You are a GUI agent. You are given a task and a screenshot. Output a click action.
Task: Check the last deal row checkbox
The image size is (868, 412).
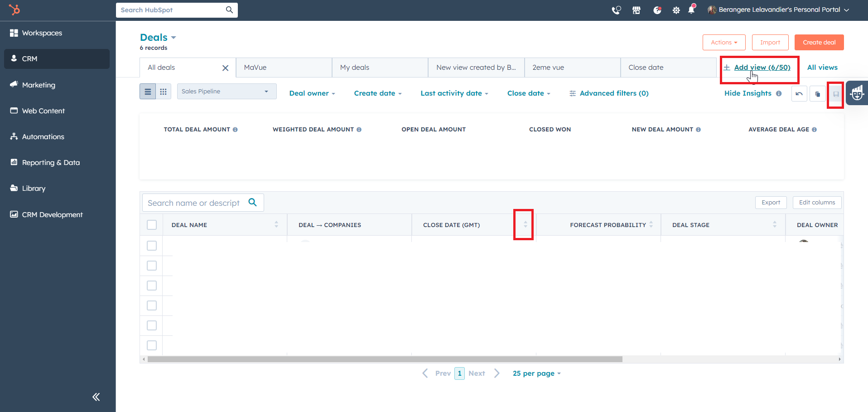[x=152, y=345]
